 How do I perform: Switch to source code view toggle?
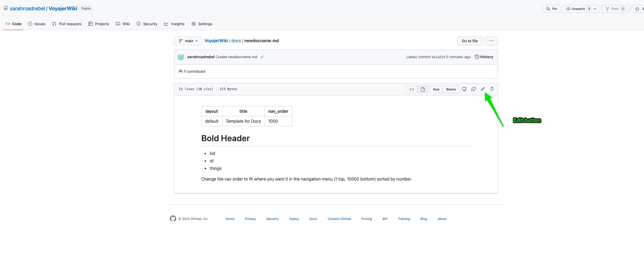412,89
